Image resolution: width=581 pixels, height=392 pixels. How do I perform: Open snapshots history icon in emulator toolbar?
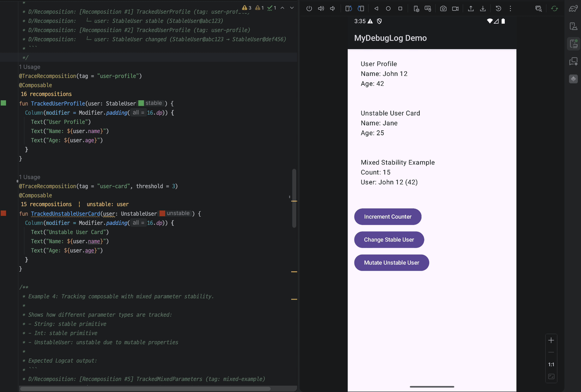pyautogui.click(x=498, y=8)
